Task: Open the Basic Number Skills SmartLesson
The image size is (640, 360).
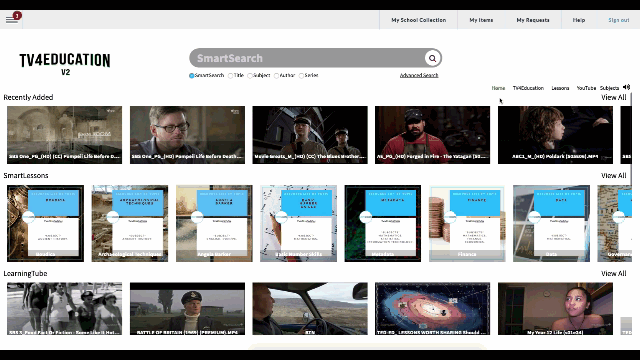Action: coord(298,223)
